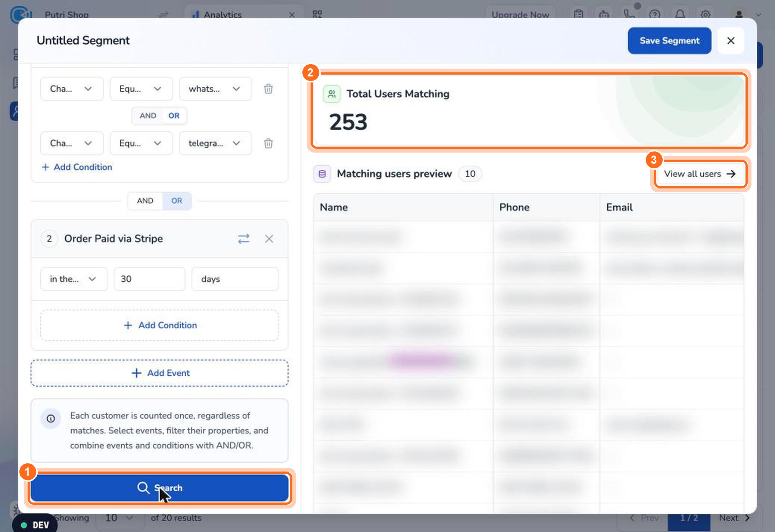This screenshot has height=532, width=775.
Task: Open the bot icon in top bar
Action: pos(604,15)
